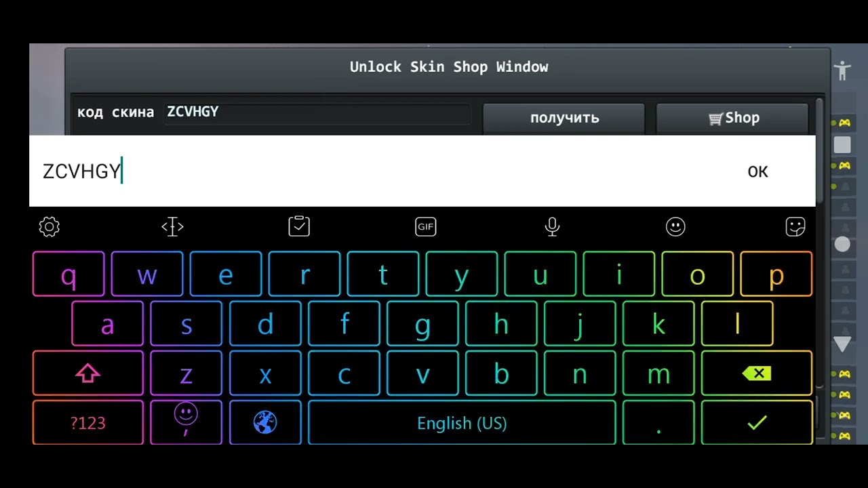Open the emoji comma key popup
Screen dimensions: 868x488
[x=186, y=423]
